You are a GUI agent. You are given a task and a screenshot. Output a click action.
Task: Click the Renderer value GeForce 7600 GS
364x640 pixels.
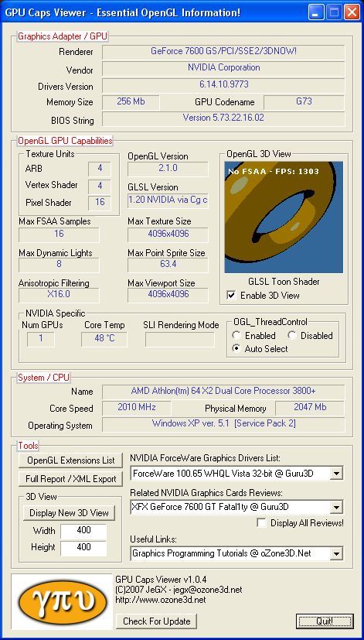click(223, 52)
